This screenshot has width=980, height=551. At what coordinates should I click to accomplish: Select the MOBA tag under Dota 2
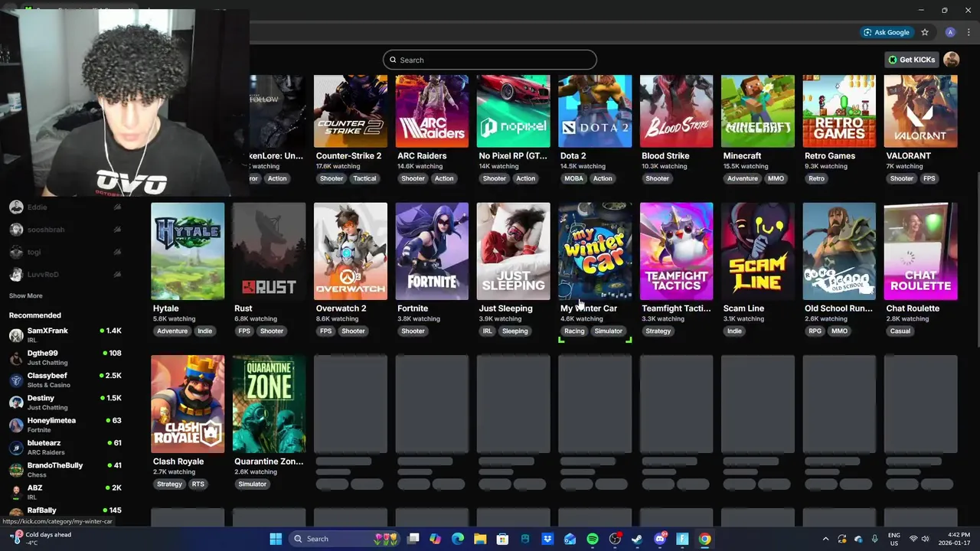[x=573, y=178]
